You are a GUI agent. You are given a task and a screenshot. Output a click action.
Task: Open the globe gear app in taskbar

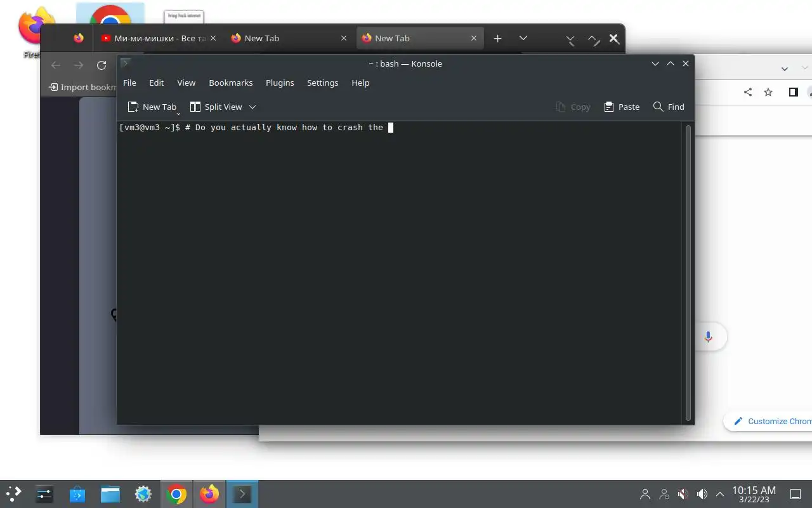(143, 494)
